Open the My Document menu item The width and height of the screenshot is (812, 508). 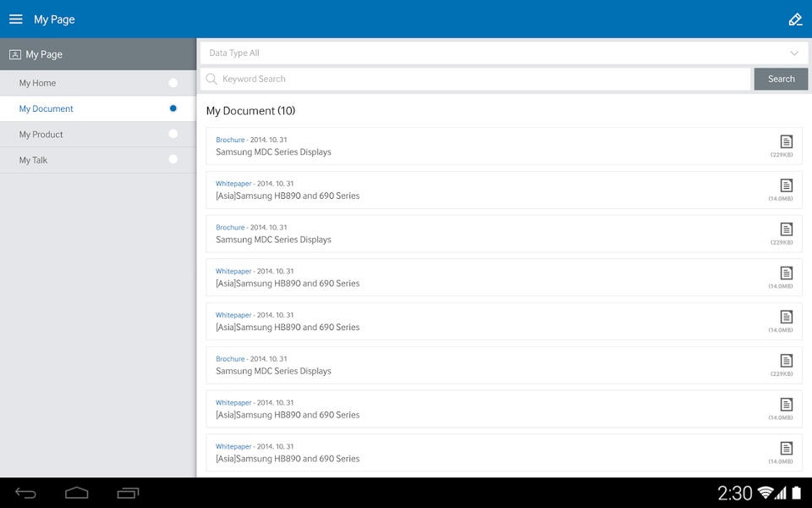click(x=98, y=109)
